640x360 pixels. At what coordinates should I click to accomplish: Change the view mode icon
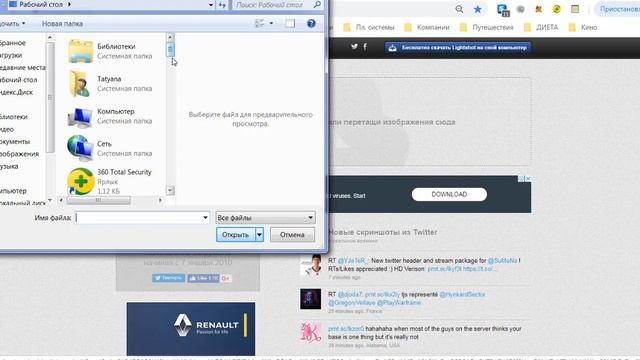tap(260, 24)
